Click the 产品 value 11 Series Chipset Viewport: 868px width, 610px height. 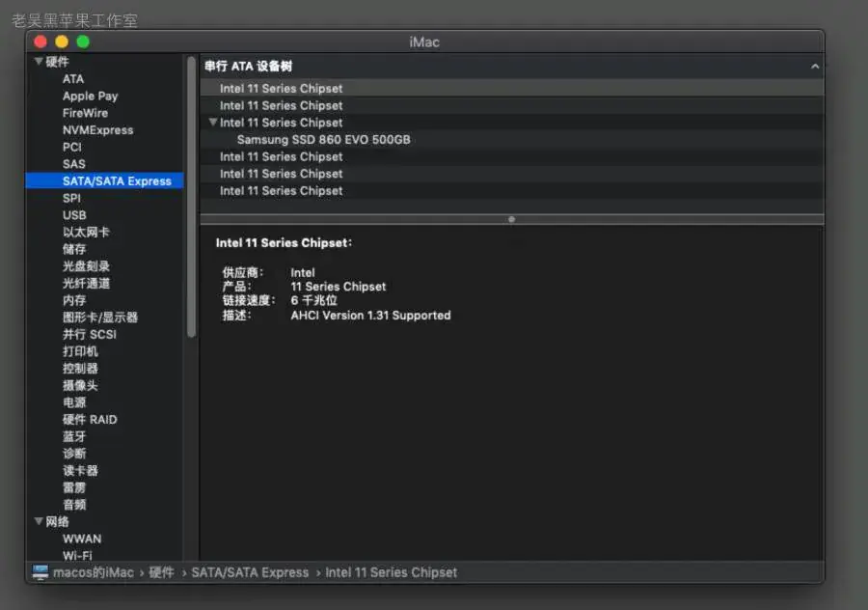(x=338, y=287)
